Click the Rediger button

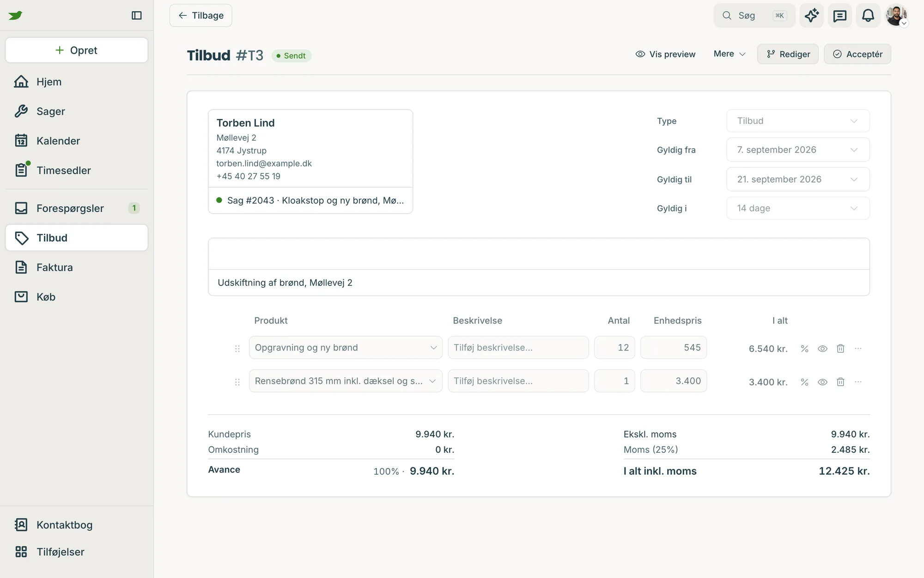click(x=788, y=54)
